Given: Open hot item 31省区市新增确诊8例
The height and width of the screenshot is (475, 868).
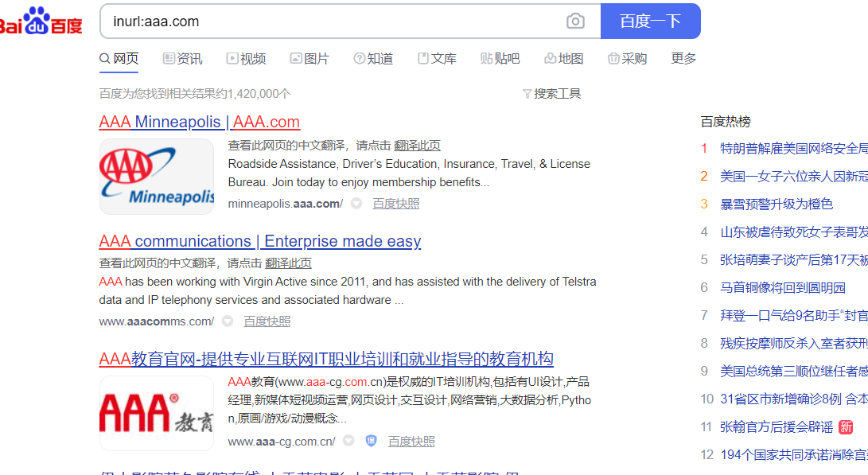Looking at the screenshot, I should coord(794,399).
